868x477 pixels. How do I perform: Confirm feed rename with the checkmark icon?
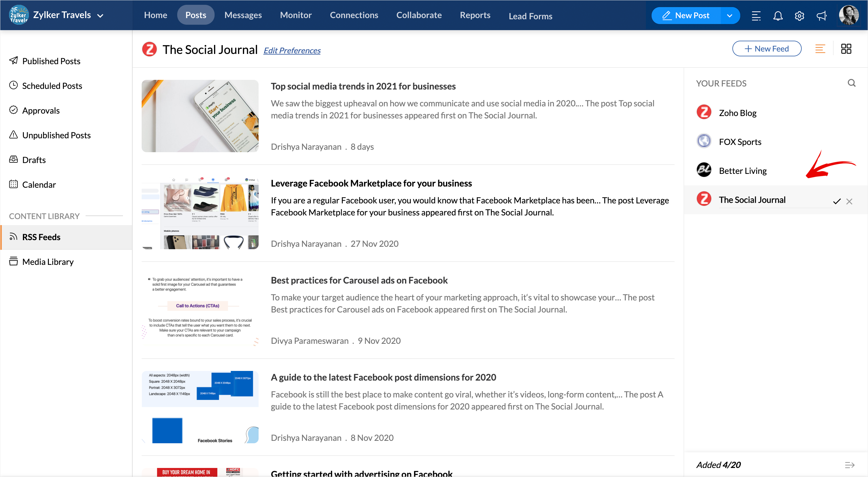[x=837, y=201]
